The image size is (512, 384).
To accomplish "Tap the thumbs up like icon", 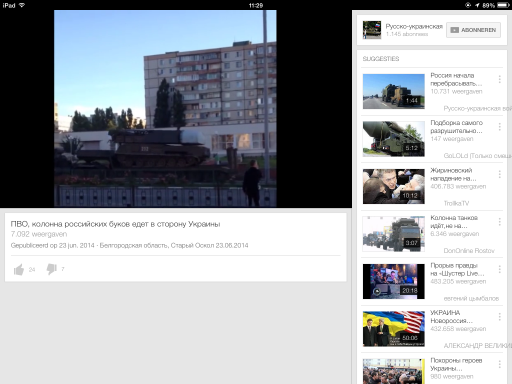I will click(19, 269).
